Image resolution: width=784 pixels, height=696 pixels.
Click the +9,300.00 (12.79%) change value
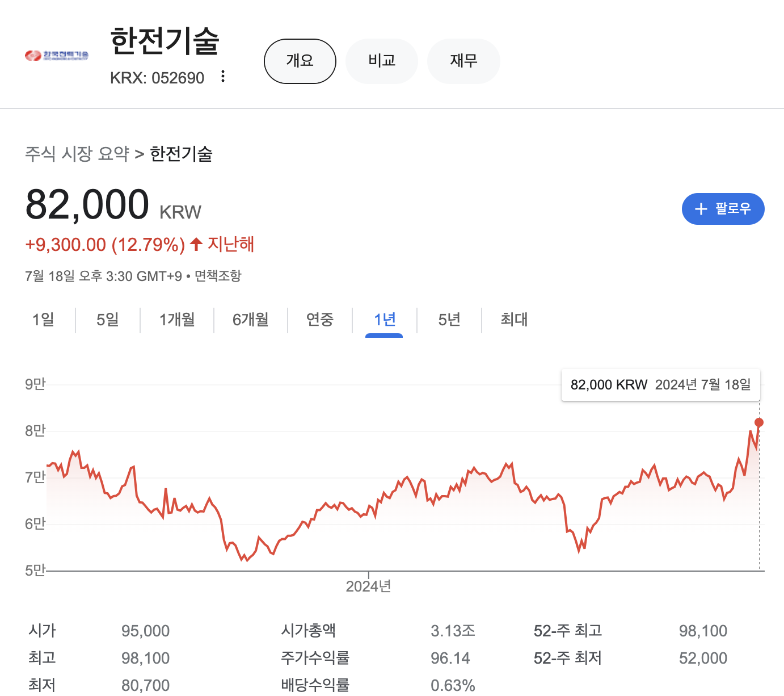[x=105, y=245]
